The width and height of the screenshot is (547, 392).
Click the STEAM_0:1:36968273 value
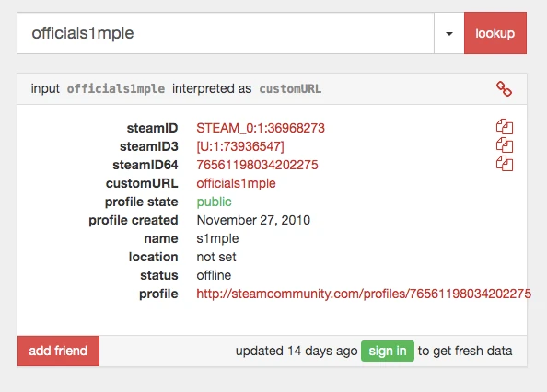(x=261, y=128)
